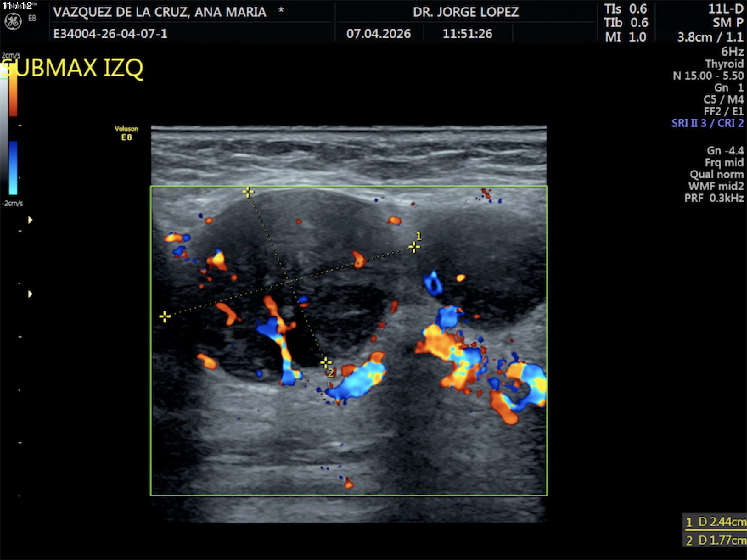Click the left caliper cross of measurement 1
Image resolution: width=747 pixels, height=560 pixels.
(165, 316)
